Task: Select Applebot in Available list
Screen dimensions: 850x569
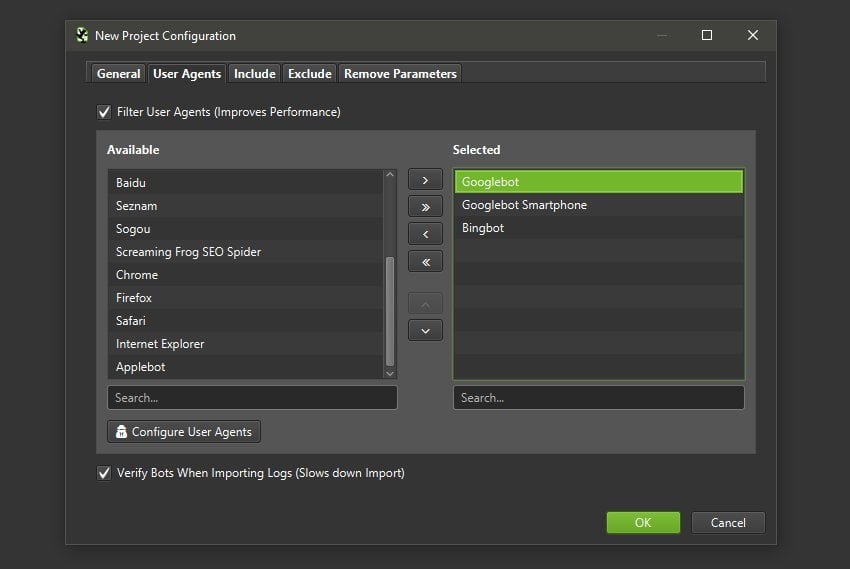Action: click(x=246, y=367)
